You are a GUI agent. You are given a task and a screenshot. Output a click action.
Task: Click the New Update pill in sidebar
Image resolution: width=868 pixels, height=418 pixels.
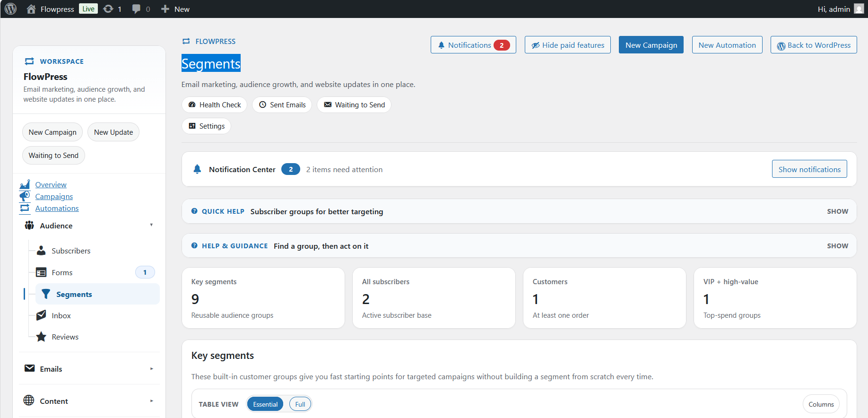pos(113,132)
